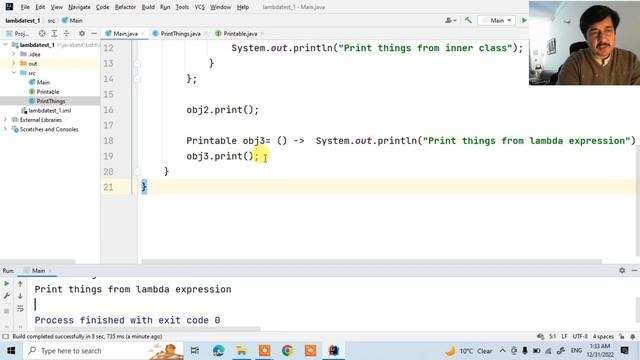Open the Refactor menu

pyautogui.click(x=125, y=7)
